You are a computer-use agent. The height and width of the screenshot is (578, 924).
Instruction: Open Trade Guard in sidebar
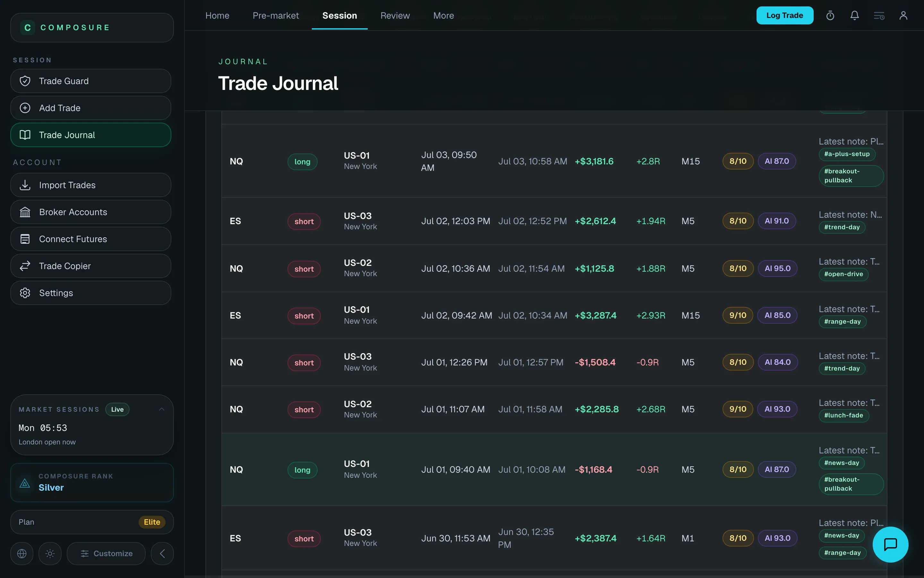tap(91, 81)
